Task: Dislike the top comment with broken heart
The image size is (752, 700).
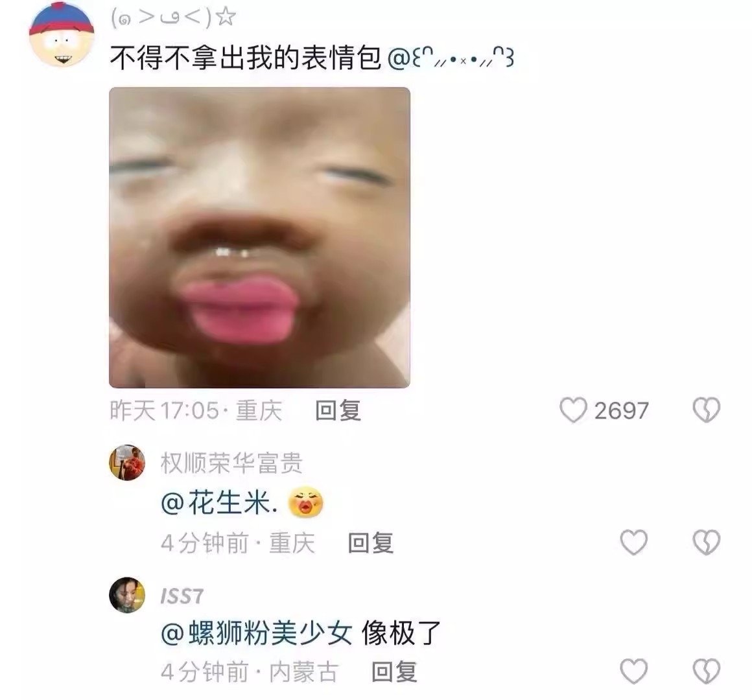Action: tap(707, 410)
